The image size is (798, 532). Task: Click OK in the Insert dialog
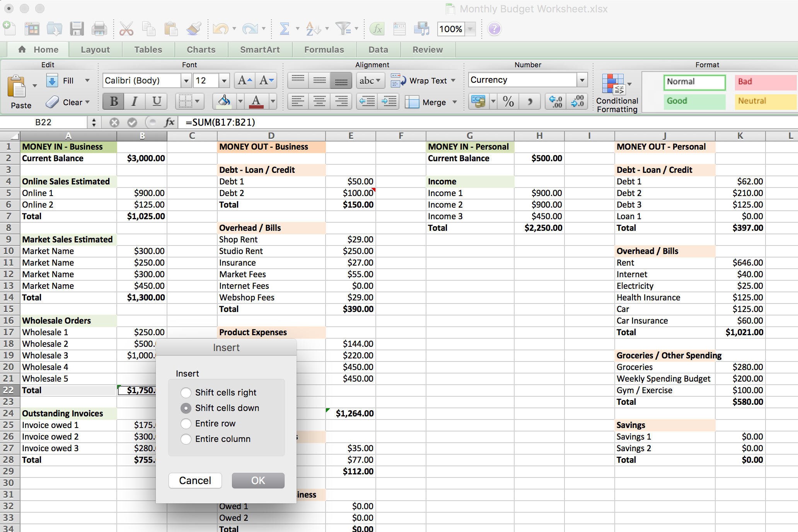258,481
